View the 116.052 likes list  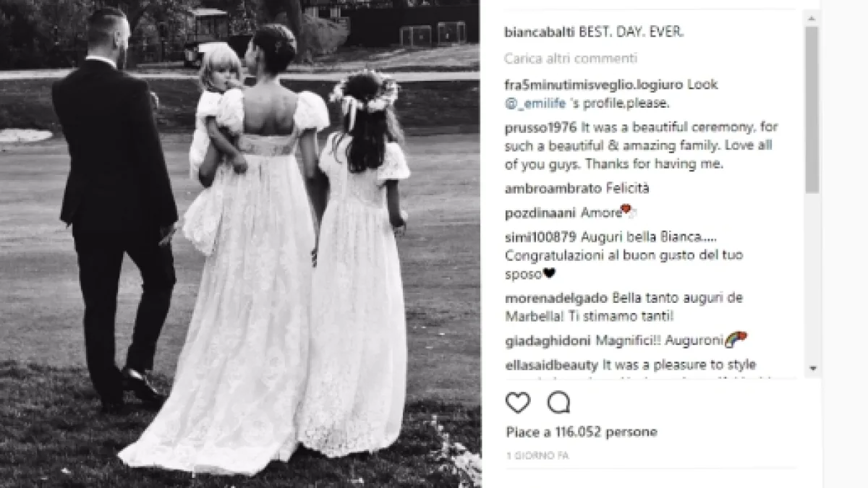pos(582,432)
